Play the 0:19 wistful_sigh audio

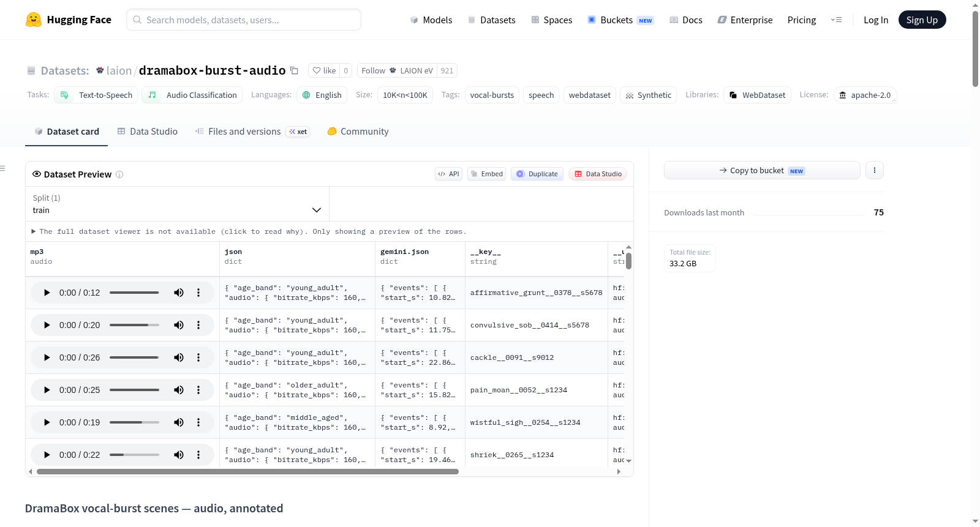pos(47,422)
